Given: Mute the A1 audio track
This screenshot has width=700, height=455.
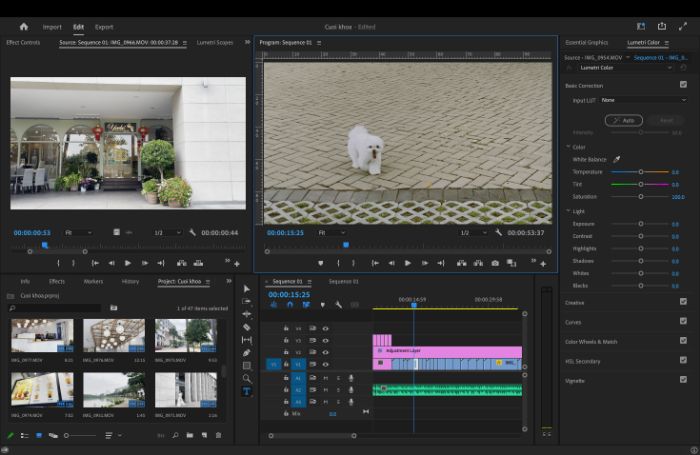Looking at the screenshot, I should [325, 378].
